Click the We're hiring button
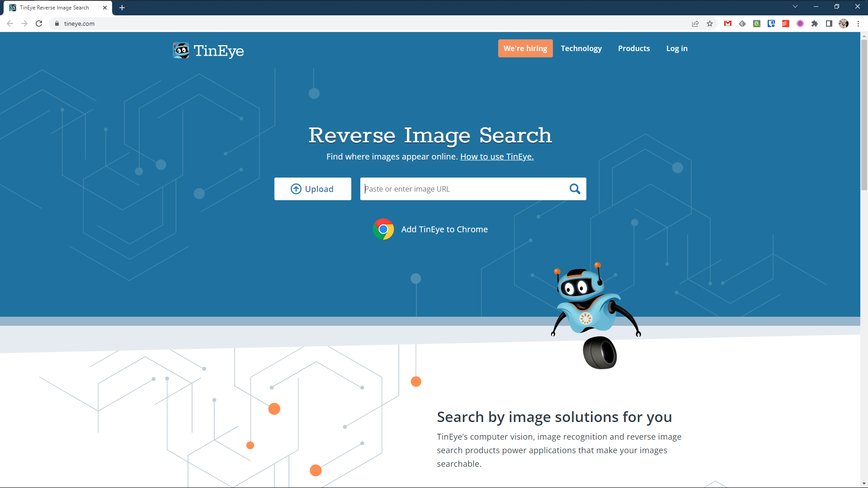The image size is (868, 488). [x=525, y=48]
